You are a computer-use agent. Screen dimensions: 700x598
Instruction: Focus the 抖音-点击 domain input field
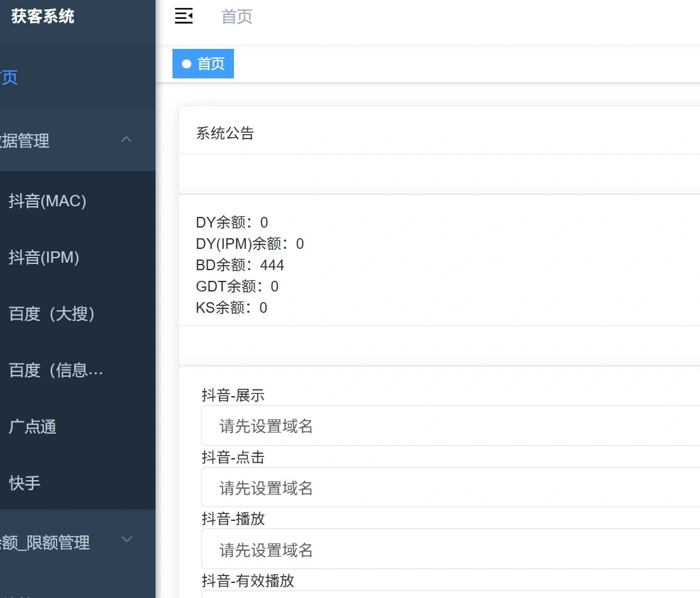point(451,487)
